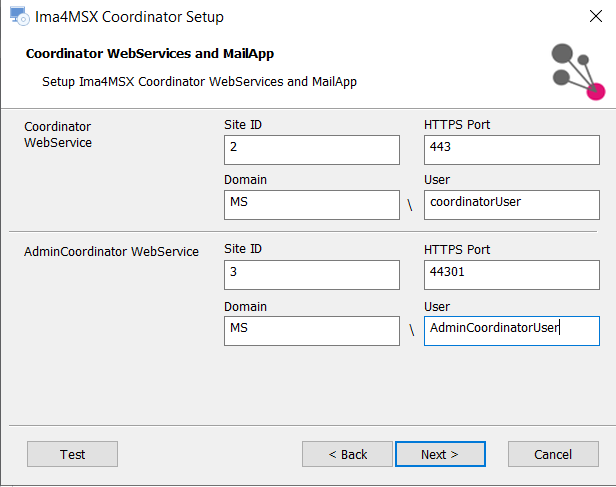Focus Coordinator WebService Site ID field

[312, 150]
